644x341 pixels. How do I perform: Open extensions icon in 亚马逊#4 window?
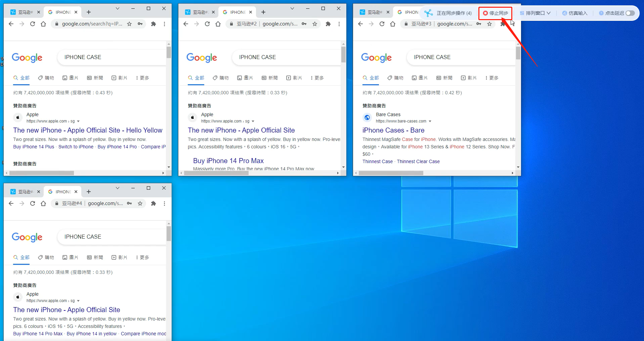[x=154, y=203]
